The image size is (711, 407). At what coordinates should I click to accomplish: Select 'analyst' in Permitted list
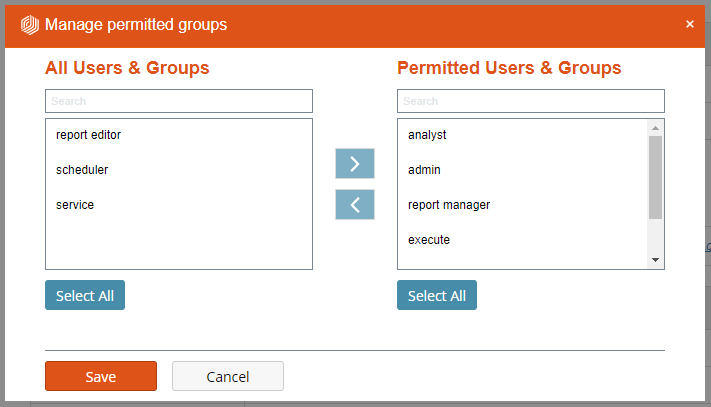427,135
